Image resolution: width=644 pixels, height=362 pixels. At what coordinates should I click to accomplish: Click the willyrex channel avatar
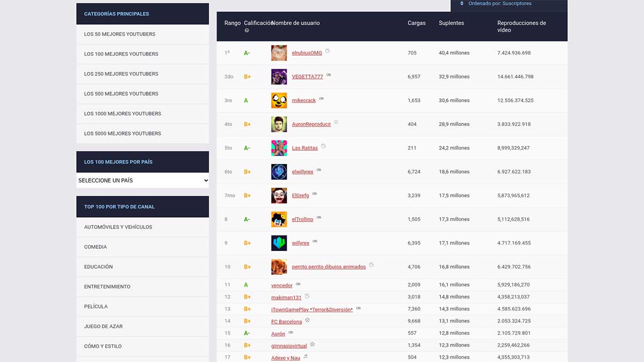279,243
